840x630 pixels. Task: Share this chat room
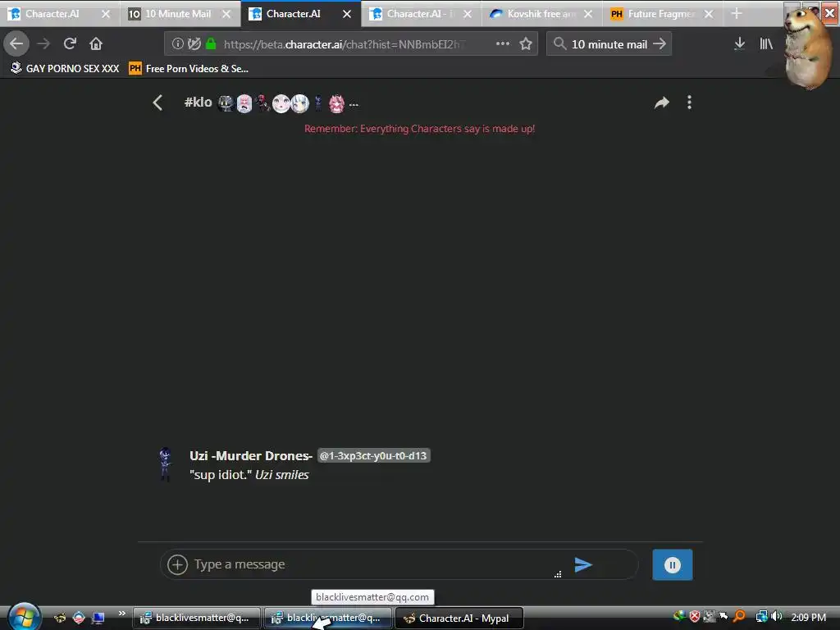(662, 103)
